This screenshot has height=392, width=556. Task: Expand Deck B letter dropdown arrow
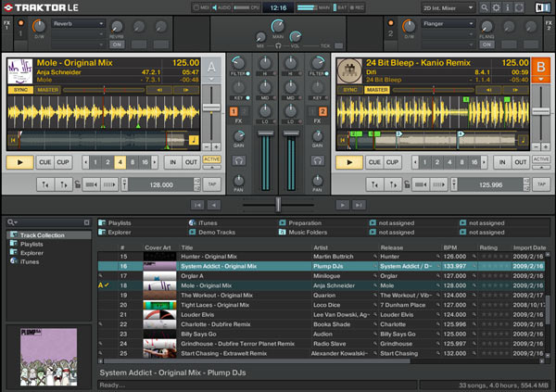tap(541, 79)
